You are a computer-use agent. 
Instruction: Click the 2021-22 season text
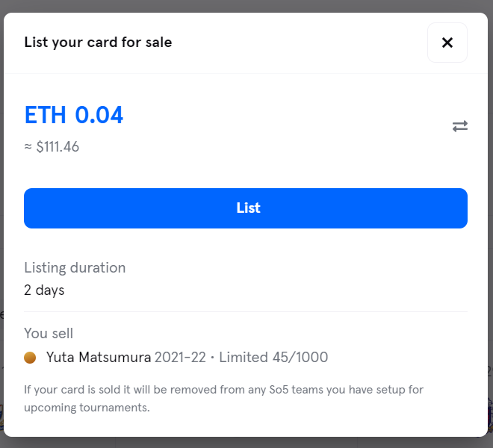(180, 358)
